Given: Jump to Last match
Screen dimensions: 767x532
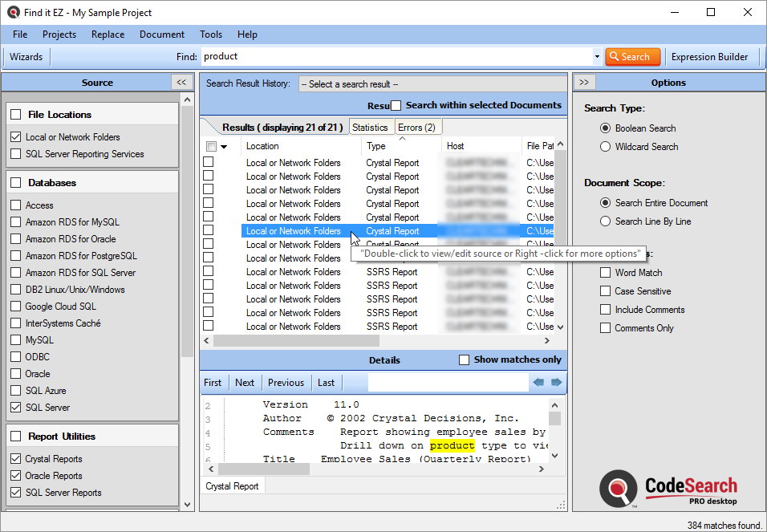Looking at the screenshot, I should (x=326, y=383).
